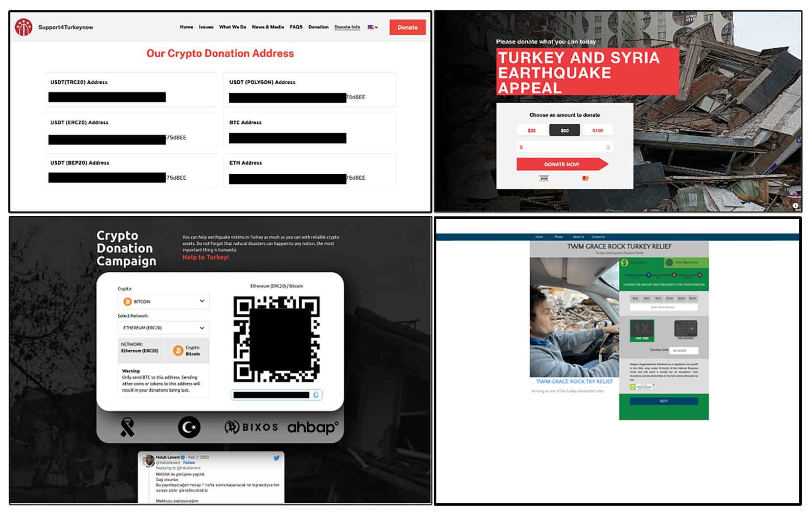Go to the What We Do page
This screenshot has width=812, height=514.
click(x=233, y=27)
